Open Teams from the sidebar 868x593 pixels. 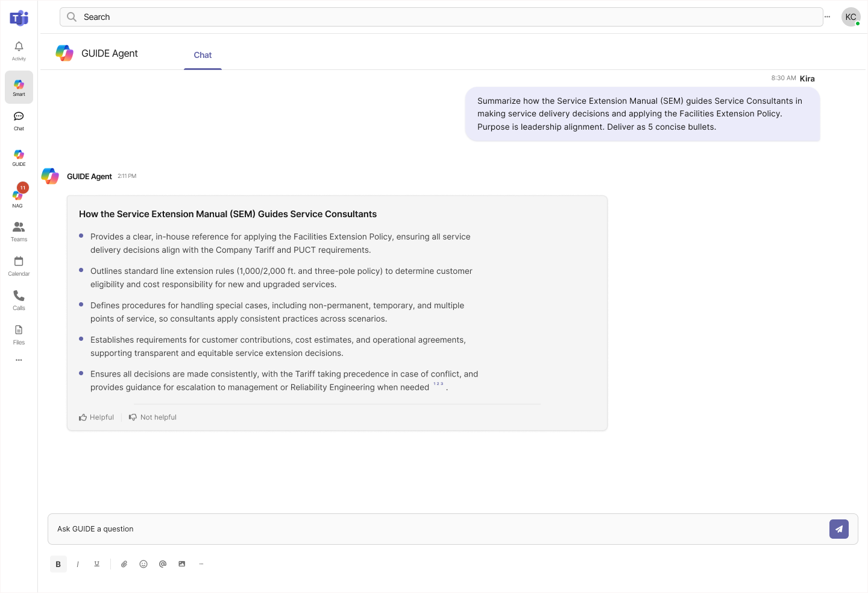click(x=19, y=232)
